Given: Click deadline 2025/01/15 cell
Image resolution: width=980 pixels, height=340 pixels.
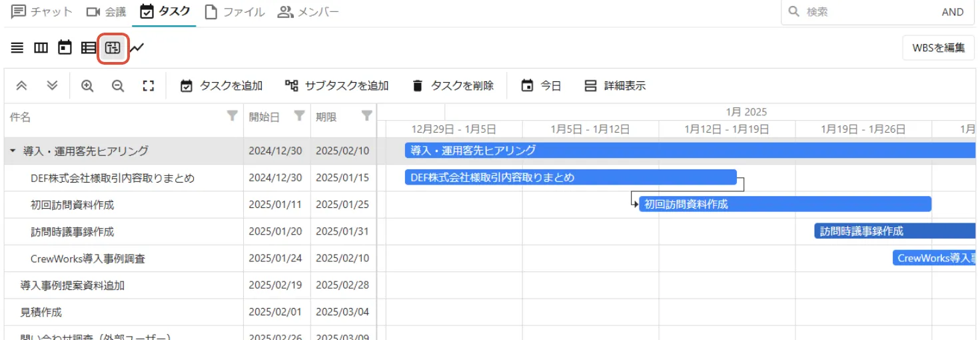Looking at the screenshot, I should coord(342,178).
